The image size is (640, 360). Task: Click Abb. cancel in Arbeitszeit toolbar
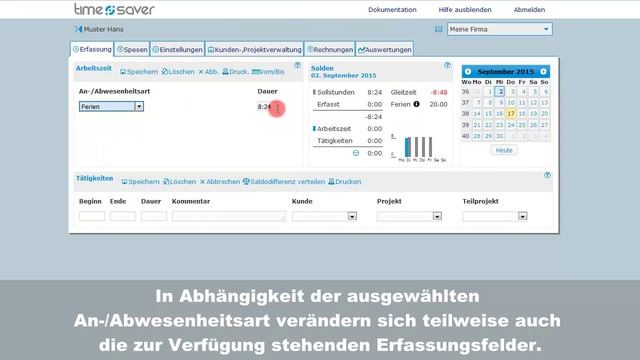[x=208, y=72]
